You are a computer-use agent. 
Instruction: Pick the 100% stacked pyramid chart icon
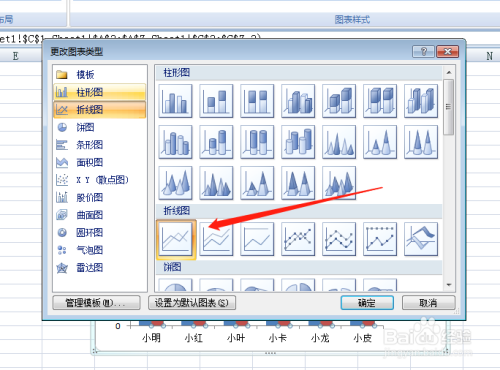[298, 183]
